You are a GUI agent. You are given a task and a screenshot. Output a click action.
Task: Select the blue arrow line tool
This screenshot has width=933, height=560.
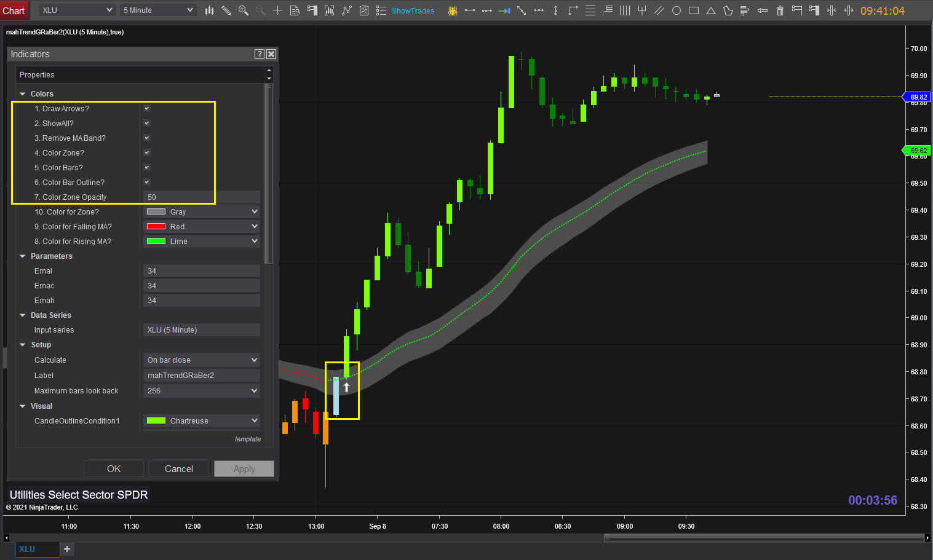[504, 10]
